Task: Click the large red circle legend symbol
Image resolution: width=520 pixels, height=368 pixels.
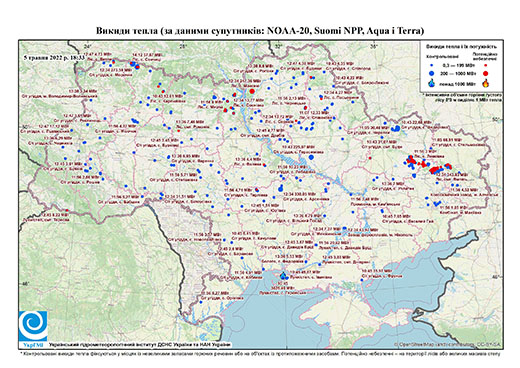Action: tap(485, 73)
